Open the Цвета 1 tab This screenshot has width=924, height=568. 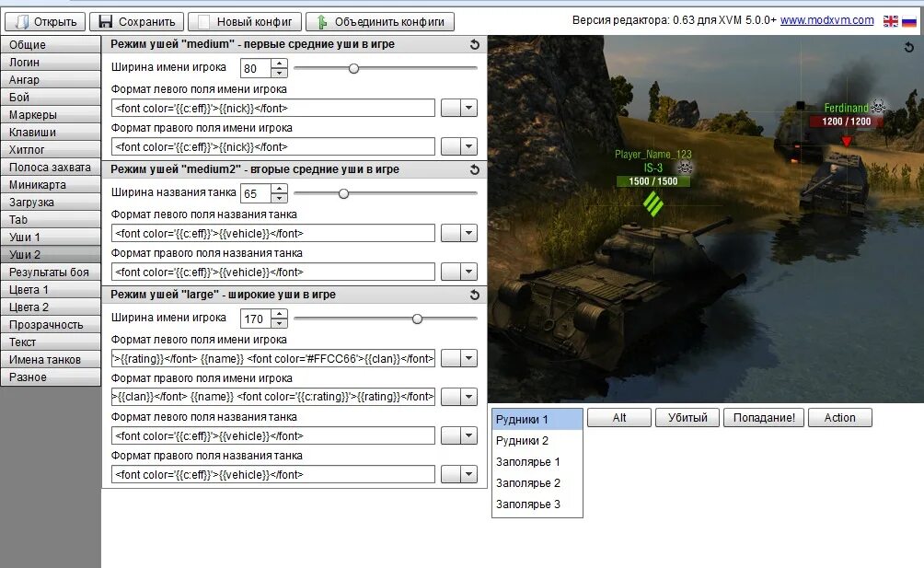click(x=51, y=290)
